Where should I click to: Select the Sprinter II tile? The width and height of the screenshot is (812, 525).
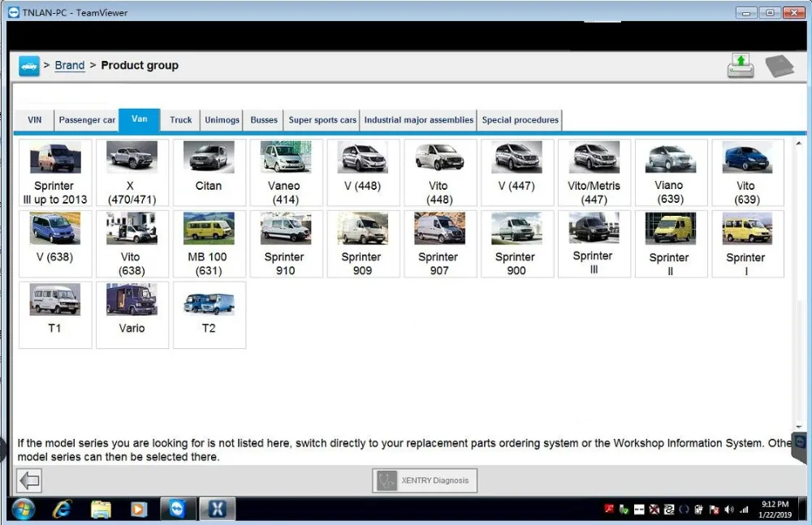coord(671,244)
